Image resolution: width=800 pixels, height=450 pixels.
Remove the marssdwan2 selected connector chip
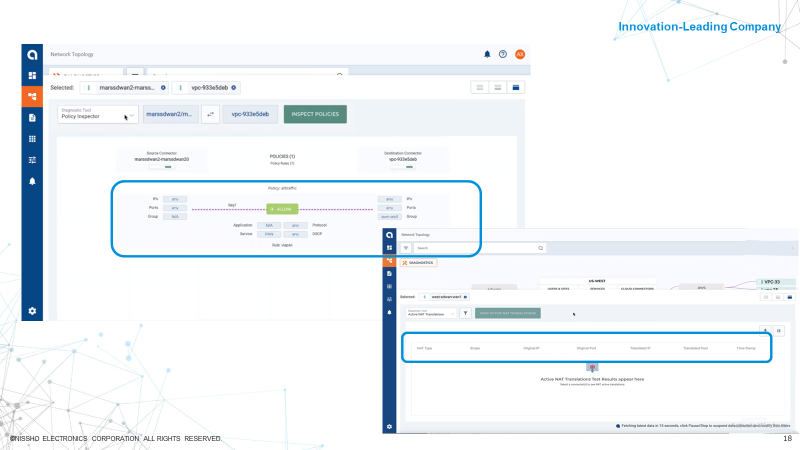coord(163,88)
